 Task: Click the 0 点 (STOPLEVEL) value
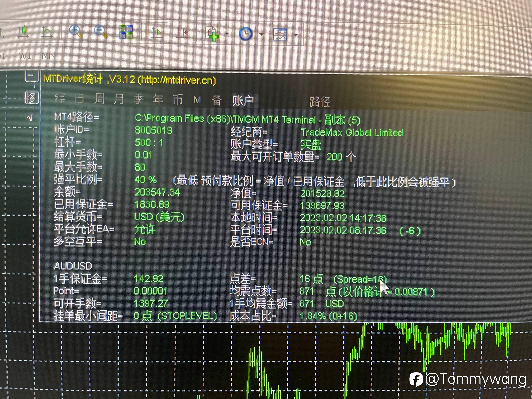pos(175,316)
